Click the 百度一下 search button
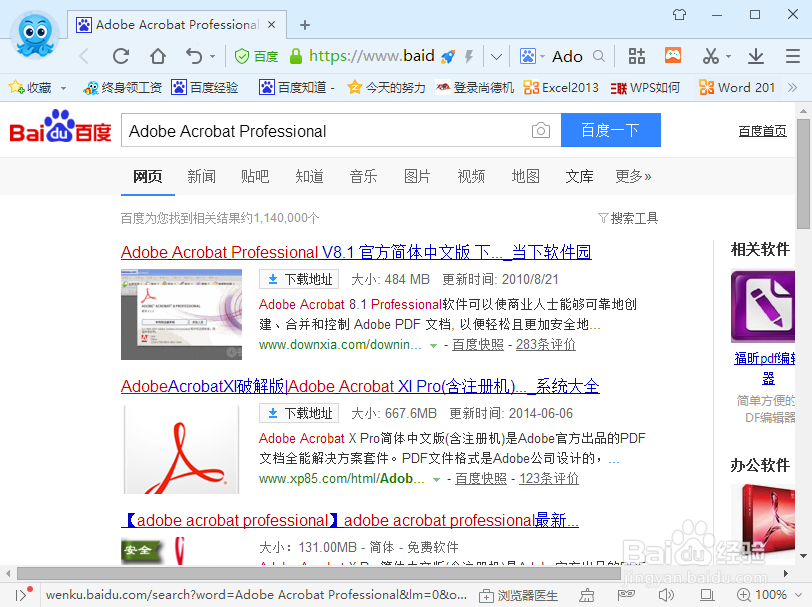The image size is (812, 607). [x=611, y=130]
